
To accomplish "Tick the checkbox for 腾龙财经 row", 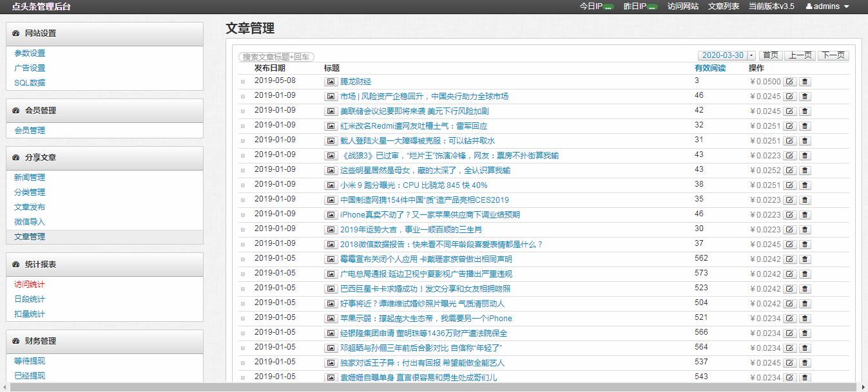I will [x=243, y=82].
